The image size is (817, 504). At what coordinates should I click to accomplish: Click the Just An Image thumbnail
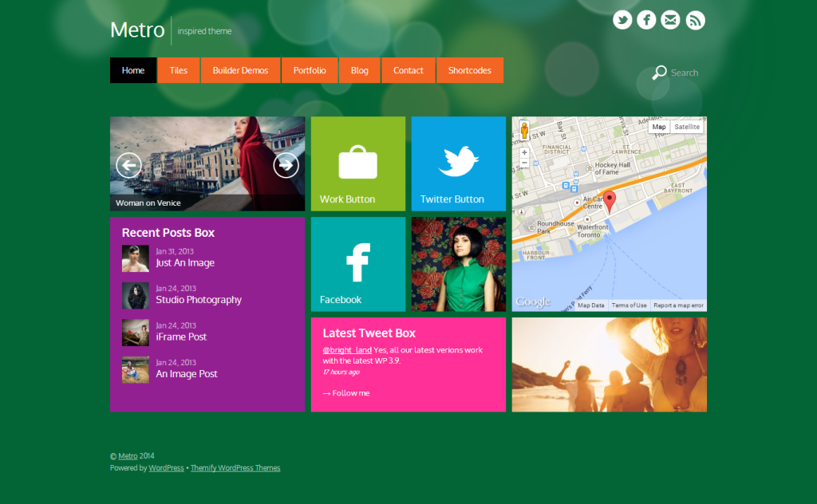(x=136, y=258)
